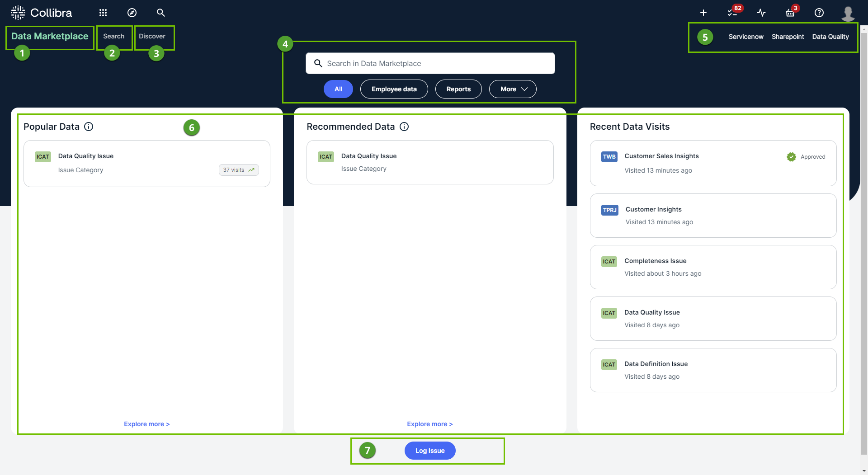The width and height of the screenshot is (868, 475).
Task: Select the Reports filter chip
Action: pyautogui.click(x=458, y=89)
